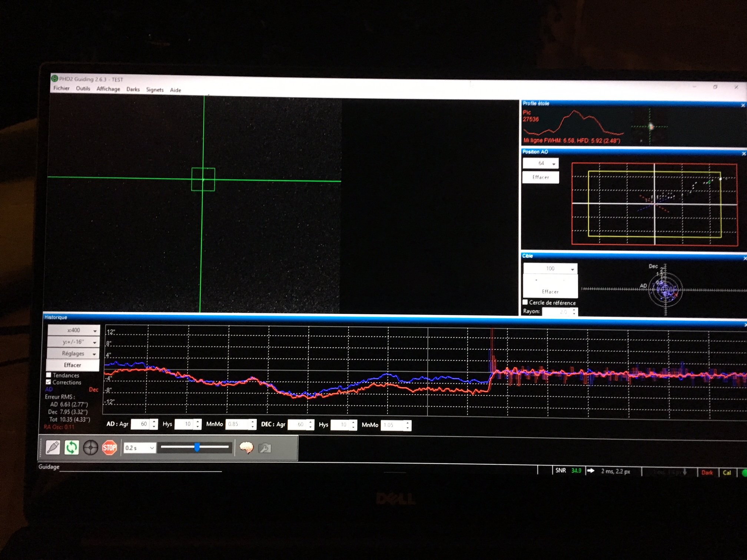Click the green loop exposures icon

(72, 447)
